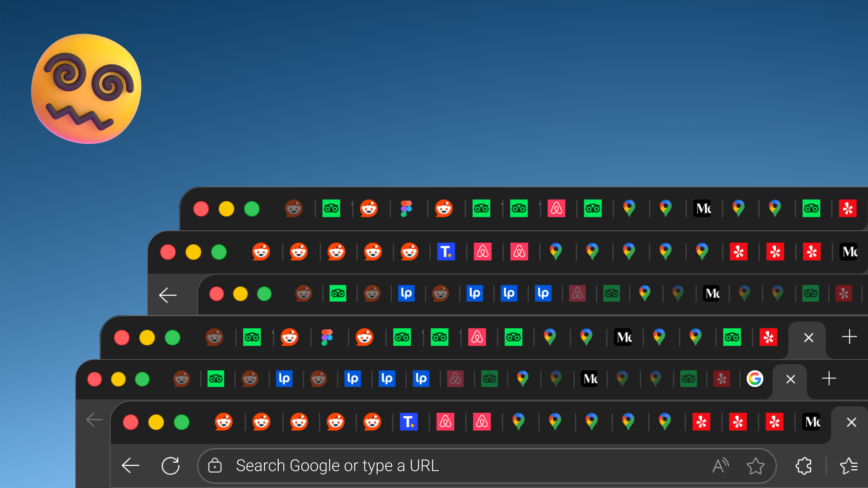Close the active tab with the X
Viewport: 868px width, 488px height.
coord(851,422)
